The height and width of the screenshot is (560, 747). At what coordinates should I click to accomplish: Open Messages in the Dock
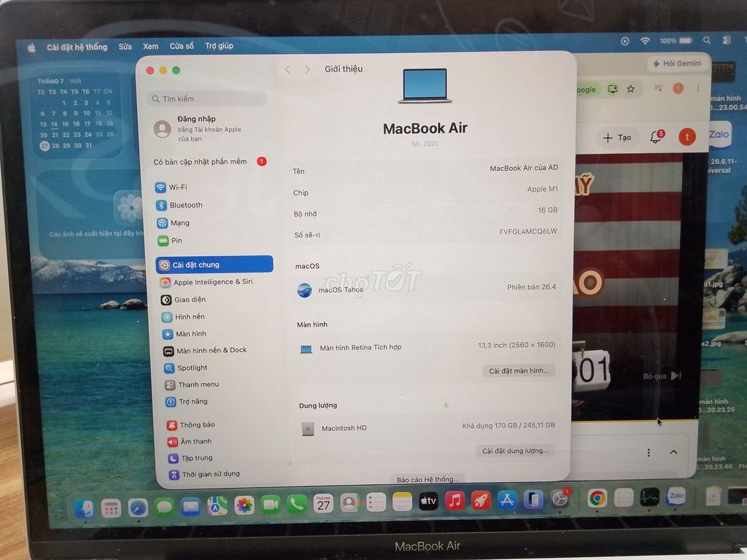click(164, 507)
